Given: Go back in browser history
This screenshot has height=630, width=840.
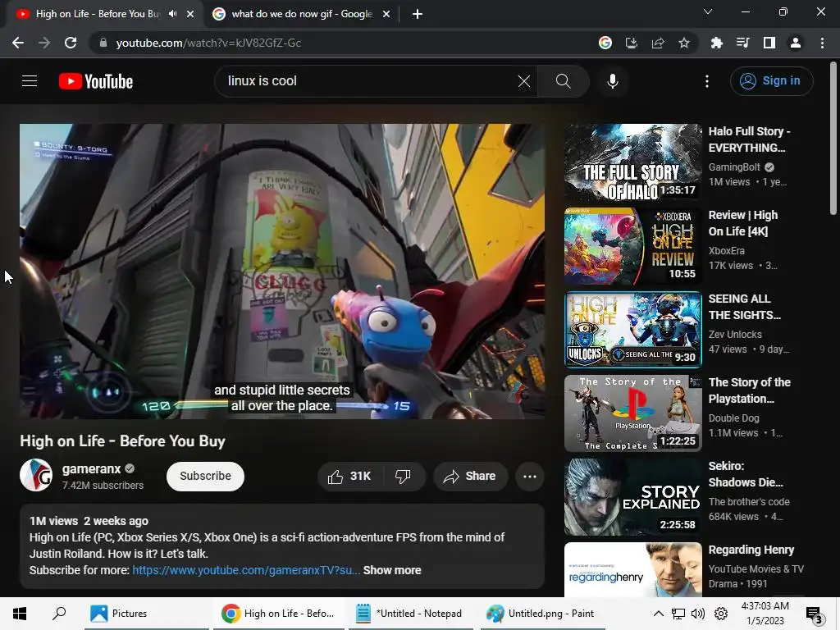Looking at the screenshot, I should [18, 43].
